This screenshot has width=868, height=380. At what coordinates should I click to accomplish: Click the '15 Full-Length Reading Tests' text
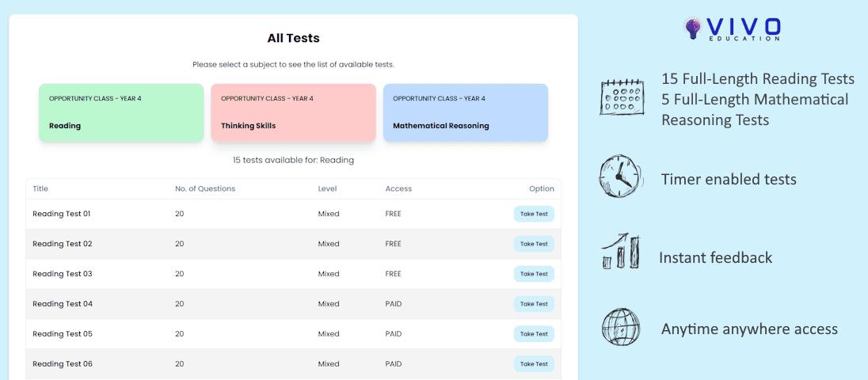coord(758,79)
